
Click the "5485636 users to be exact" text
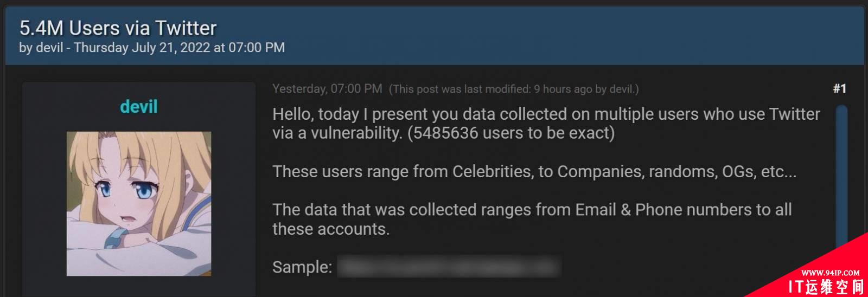coord(511,133)
